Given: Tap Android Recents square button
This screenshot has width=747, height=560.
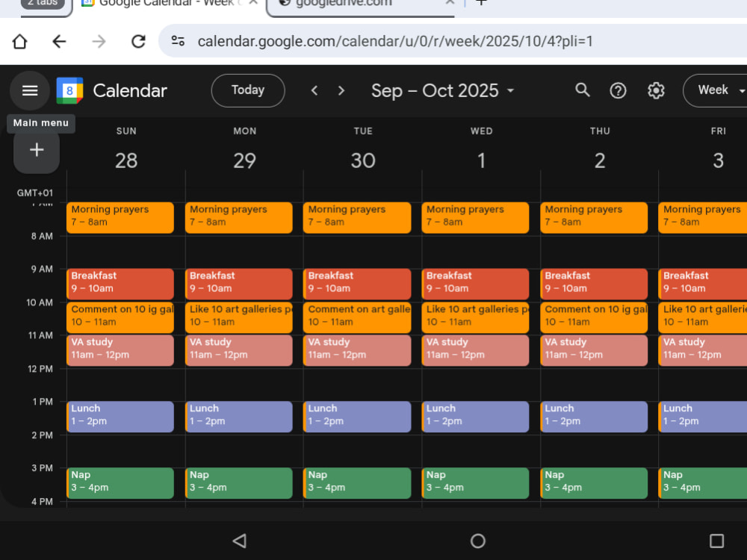Looking at the screenshot, I should click(x=716, y=541).
